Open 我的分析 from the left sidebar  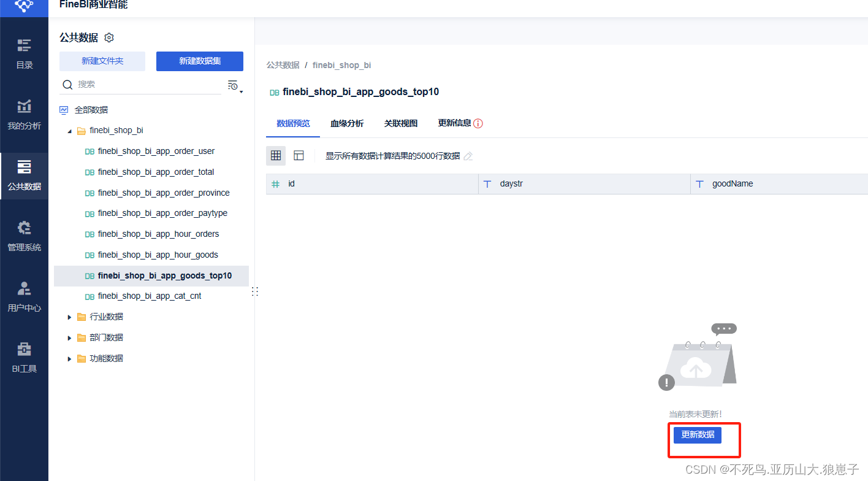point(24,115)
